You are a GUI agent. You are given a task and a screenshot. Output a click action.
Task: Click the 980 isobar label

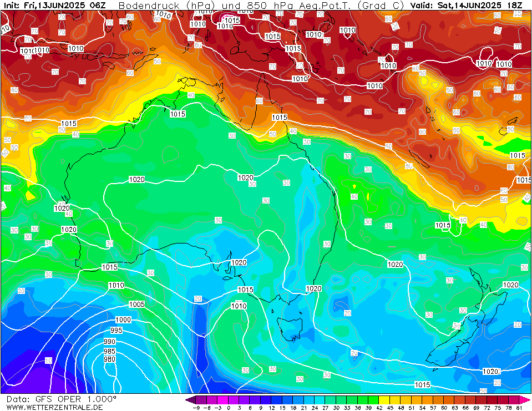[110, 359]
